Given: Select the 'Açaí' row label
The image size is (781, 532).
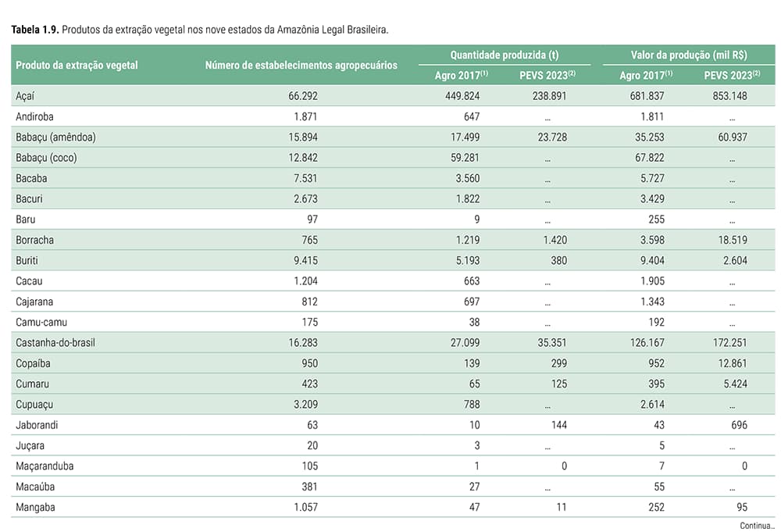Looking at the screenshot, I should [25, 96].
